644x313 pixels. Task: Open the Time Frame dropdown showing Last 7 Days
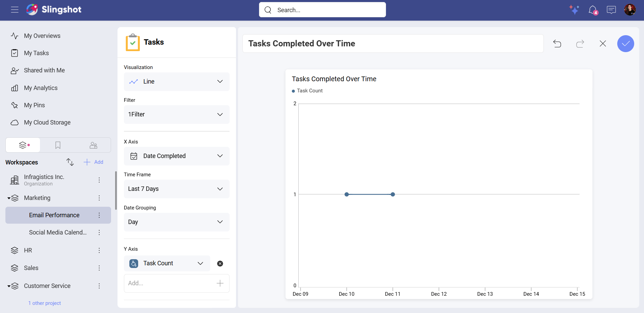[x=176, y=189]
